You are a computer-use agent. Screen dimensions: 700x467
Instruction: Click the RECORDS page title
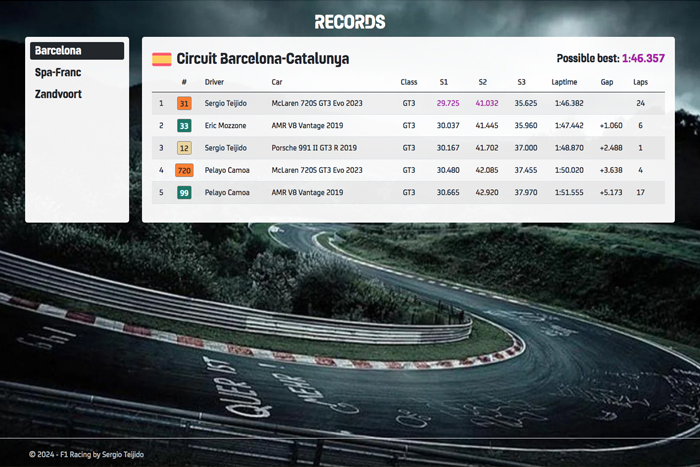tap(350, 22)
